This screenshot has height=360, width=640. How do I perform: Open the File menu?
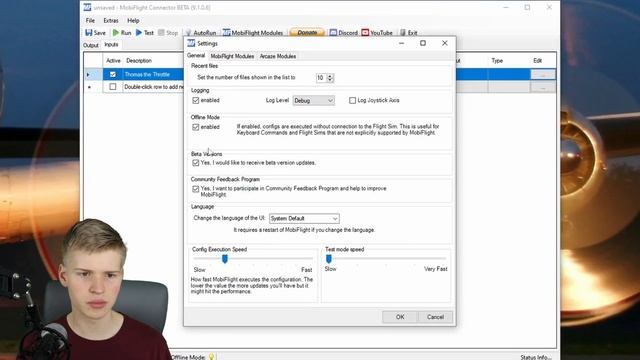point(90,20)
